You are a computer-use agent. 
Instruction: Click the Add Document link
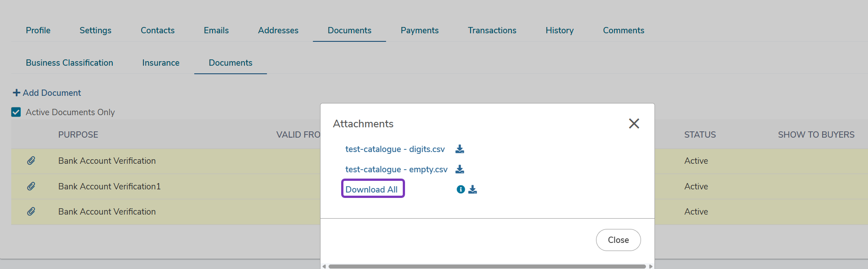pyautogui.click(x=47, y=93)
